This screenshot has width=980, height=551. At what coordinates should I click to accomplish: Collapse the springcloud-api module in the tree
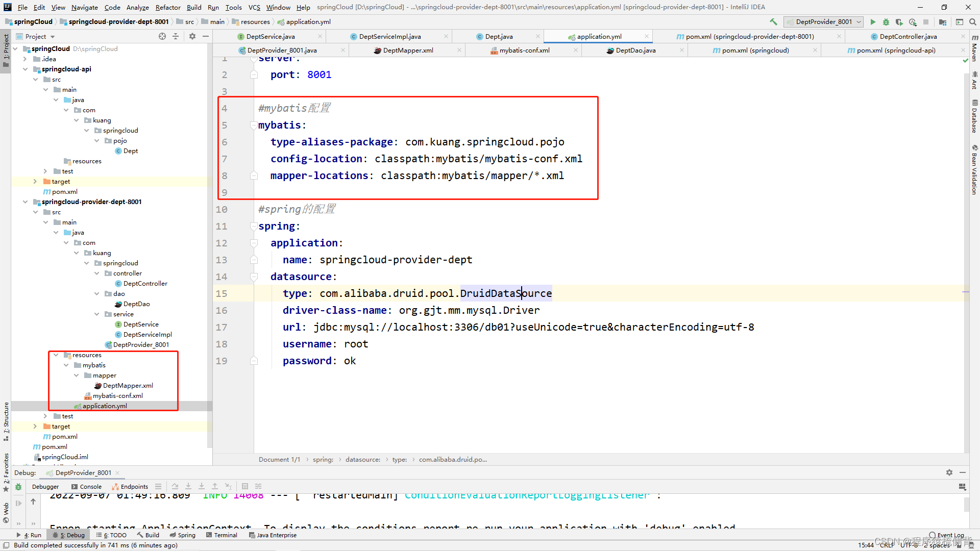click(x=25, y=69)
